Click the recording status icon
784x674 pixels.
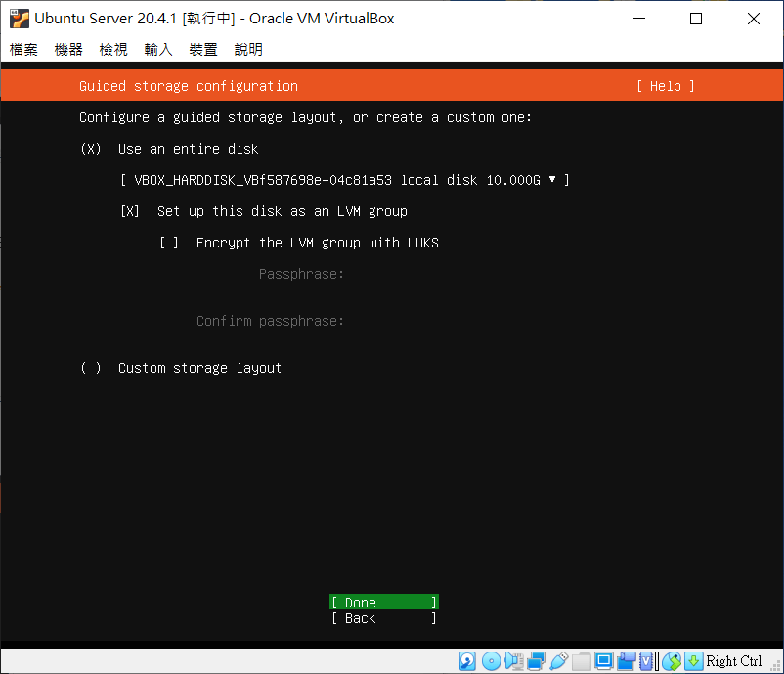click(x=626, y=661)
